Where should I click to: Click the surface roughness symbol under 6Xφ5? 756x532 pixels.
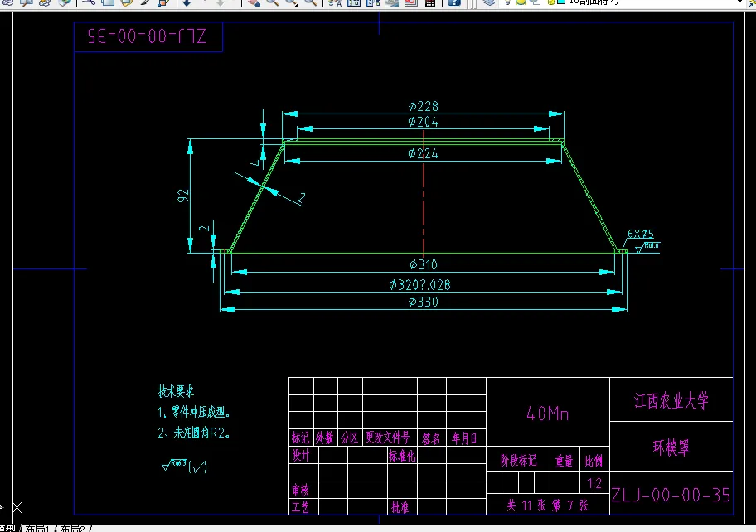[647, 247]
